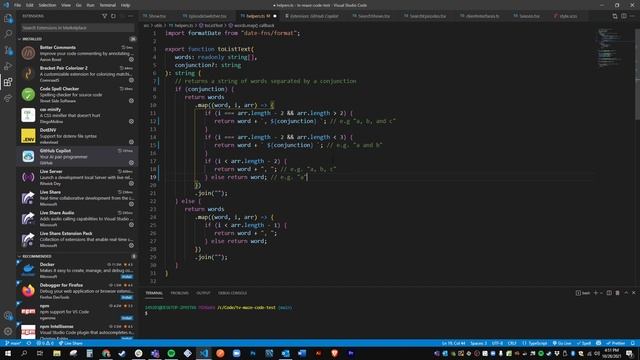Click the git branch indicator in status bar
The image size is (640, 360).
coord(13,343)
